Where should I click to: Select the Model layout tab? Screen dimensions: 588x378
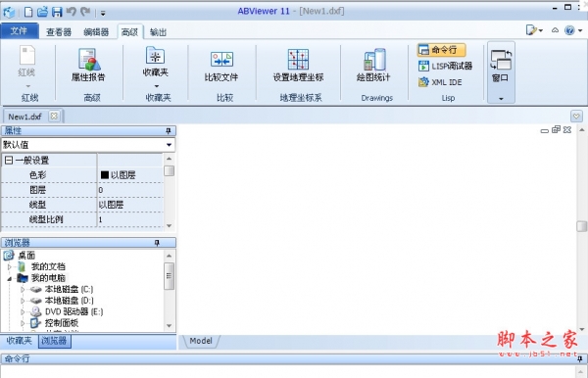(x=201, y=341)
